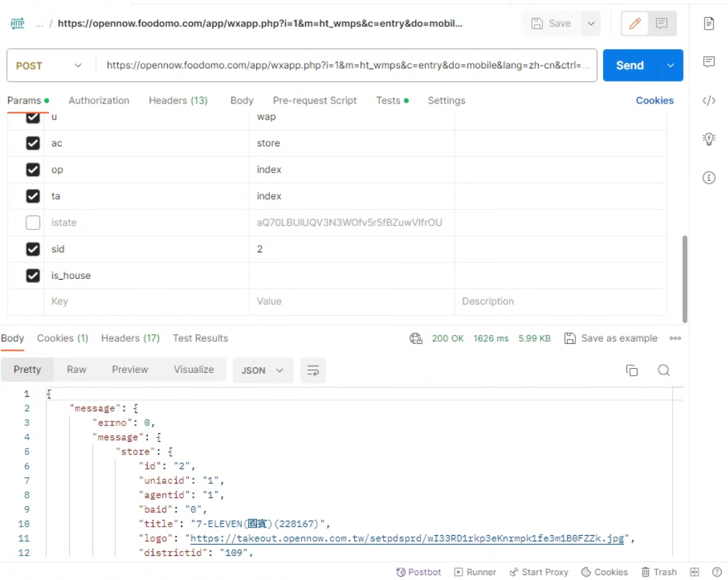Open the Documentation icon in right sidebar
Screen dimensions: 728x580
[x=709, y=23]
